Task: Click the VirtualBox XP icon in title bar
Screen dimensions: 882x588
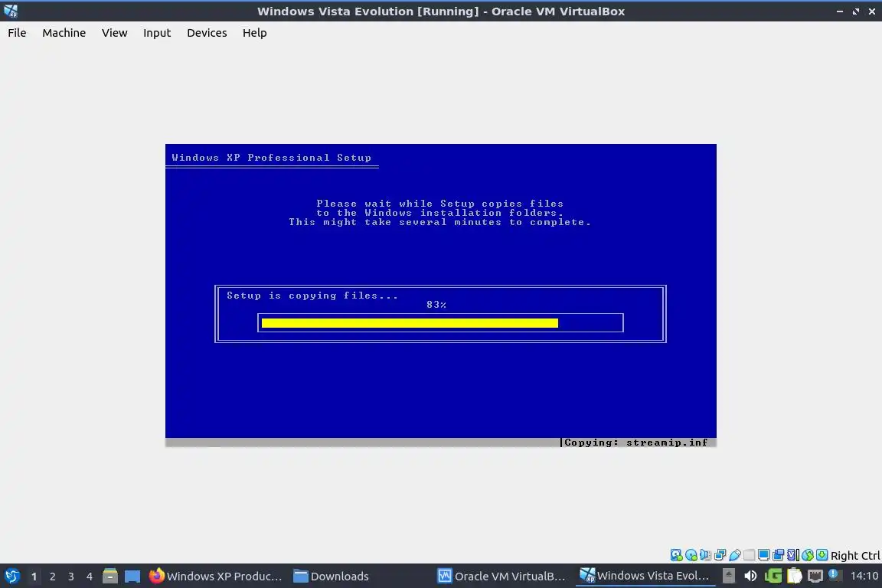Action: [11, 11]
